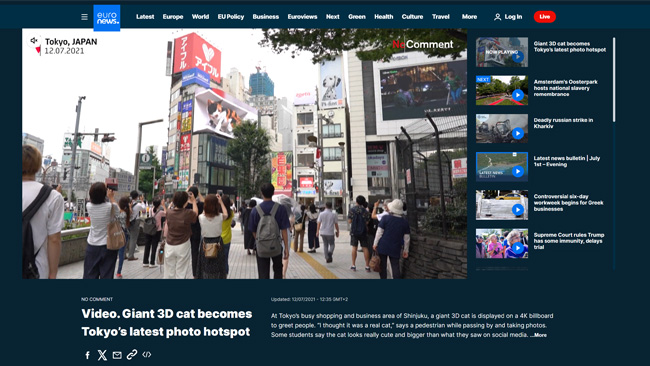Play the Latest news bulletin thumbnail
This screenshot has width=650, height=366.
point(502,167)
